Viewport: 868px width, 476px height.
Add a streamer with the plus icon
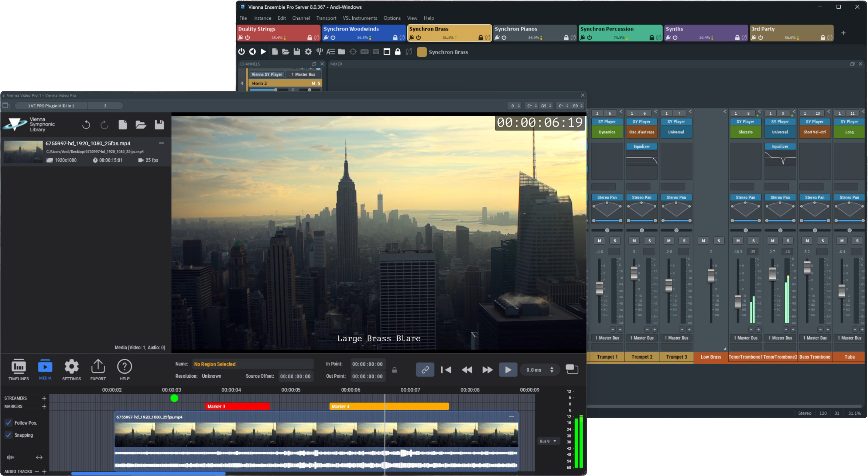(x=44, y=398)
